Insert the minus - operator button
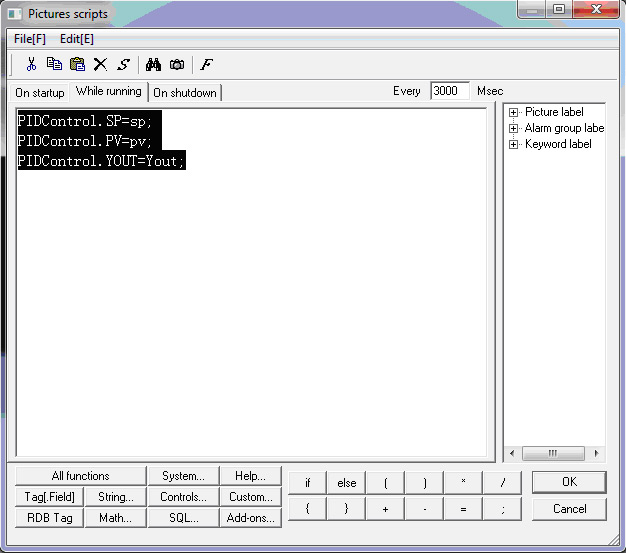 point(424,509)
